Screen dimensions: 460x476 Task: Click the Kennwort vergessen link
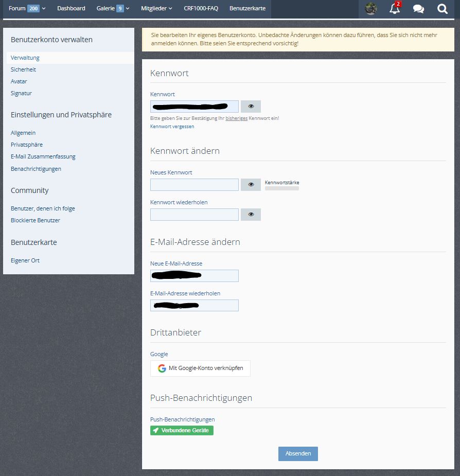(172, 127)
